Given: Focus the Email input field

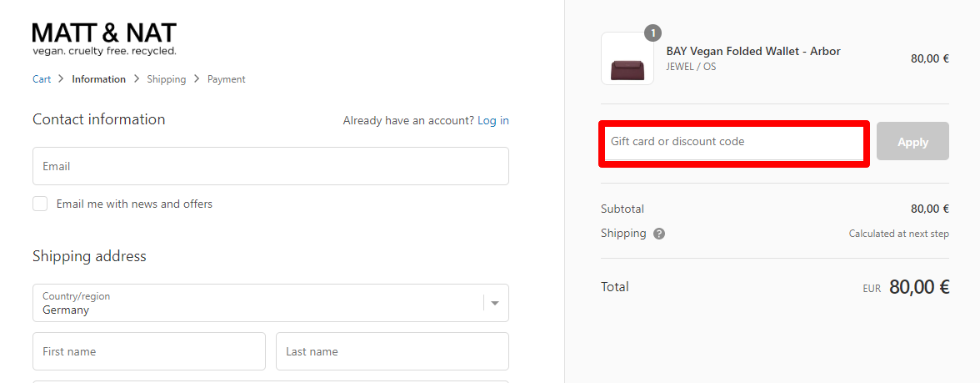Looking at the screenshot, I should click(270, 166).
